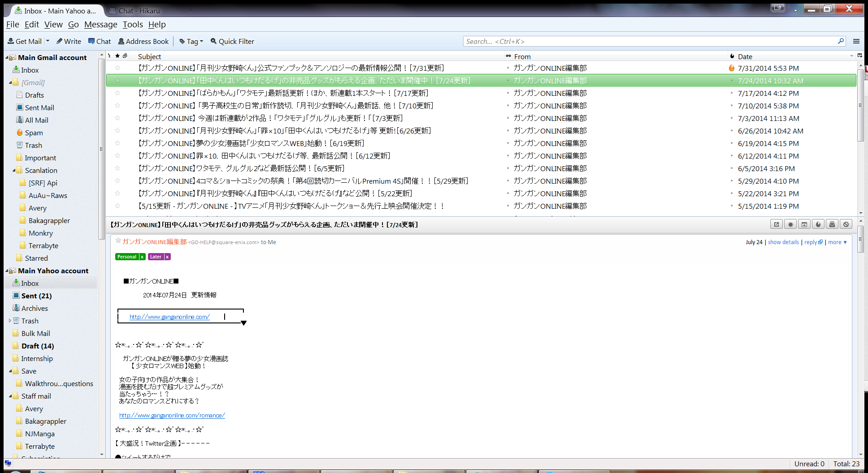Image resolution: width=868 pixels, height=473 pixels.
Task: Click the online status icon in status bar
Action: pyautogui.click(x=8, y=464)
